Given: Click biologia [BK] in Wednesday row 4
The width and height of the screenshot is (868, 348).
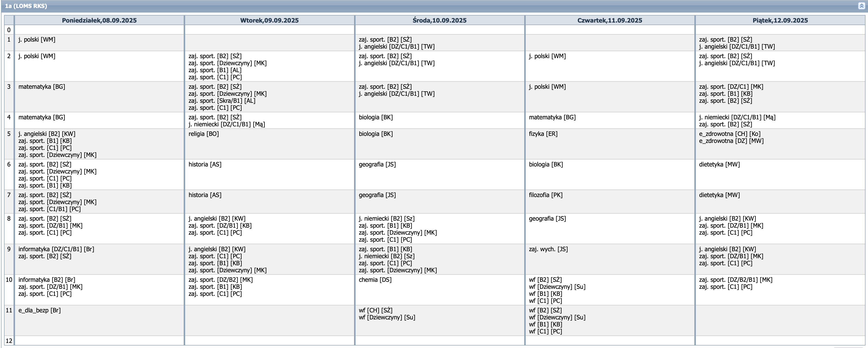Looking at the screenshot, I should [x=376, y=117].
